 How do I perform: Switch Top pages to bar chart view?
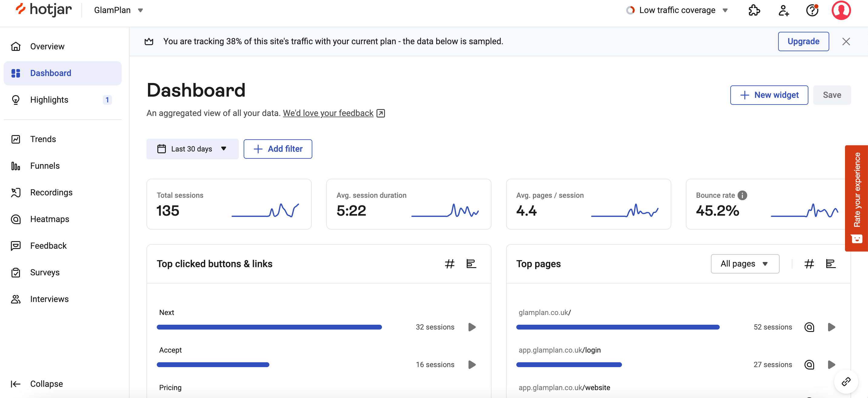830,264
